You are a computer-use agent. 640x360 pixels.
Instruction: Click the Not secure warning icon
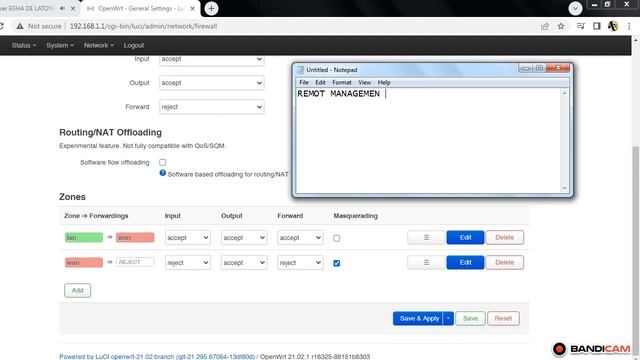[20, 26]
